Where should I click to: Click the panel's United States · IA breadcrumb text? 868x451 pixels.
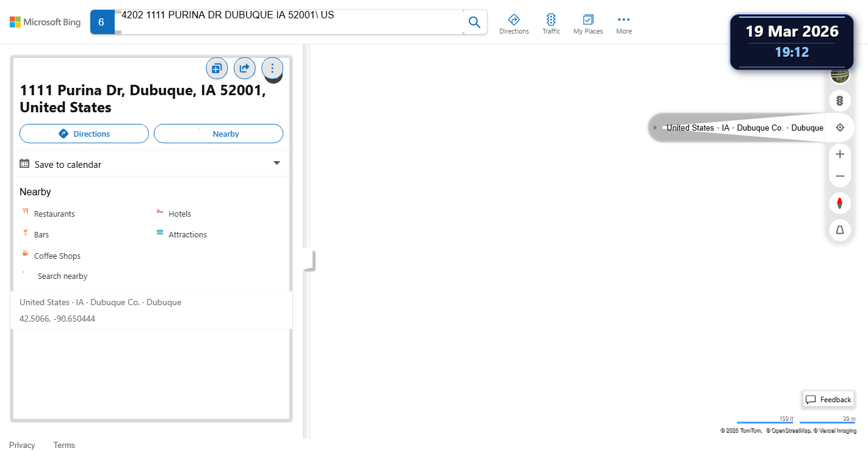coord(100,302)
